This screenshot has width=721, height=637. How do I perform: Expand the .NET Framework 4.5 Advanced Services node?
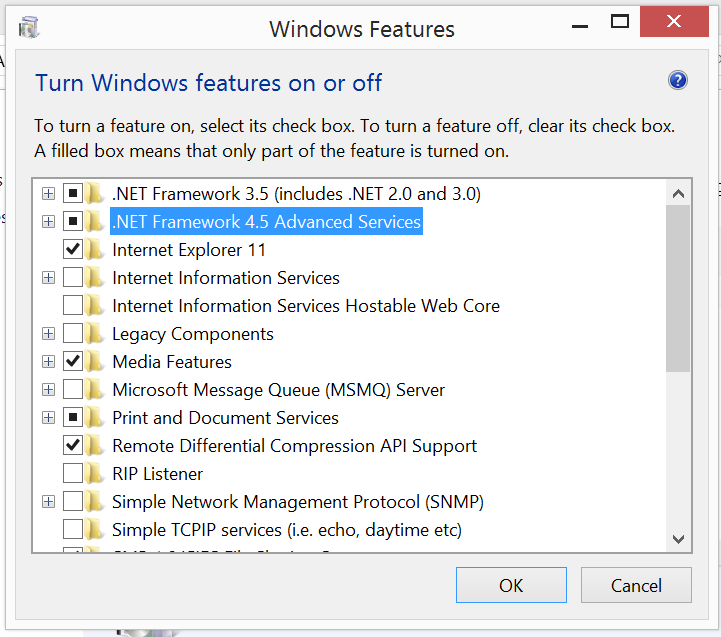[x=48, y=222]
